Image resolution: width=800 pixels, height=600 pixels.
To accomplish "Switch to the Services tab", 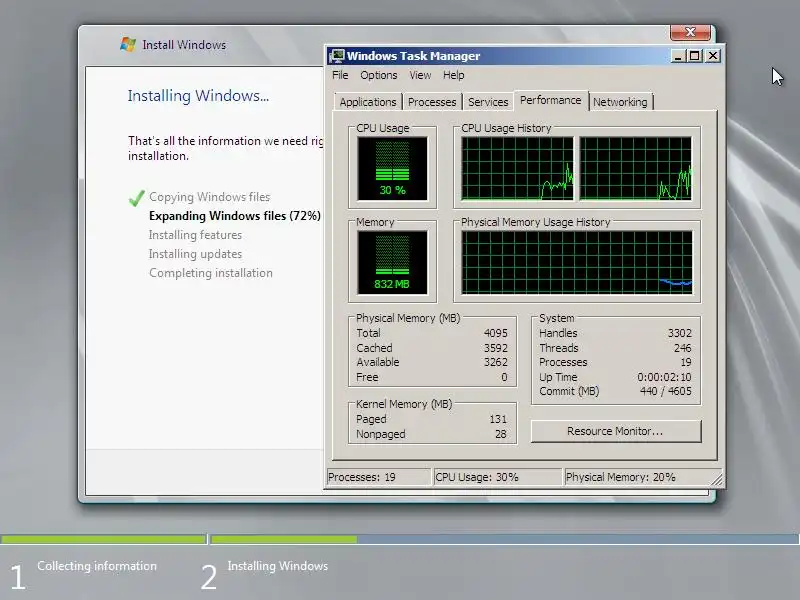I will click(488, 102).
